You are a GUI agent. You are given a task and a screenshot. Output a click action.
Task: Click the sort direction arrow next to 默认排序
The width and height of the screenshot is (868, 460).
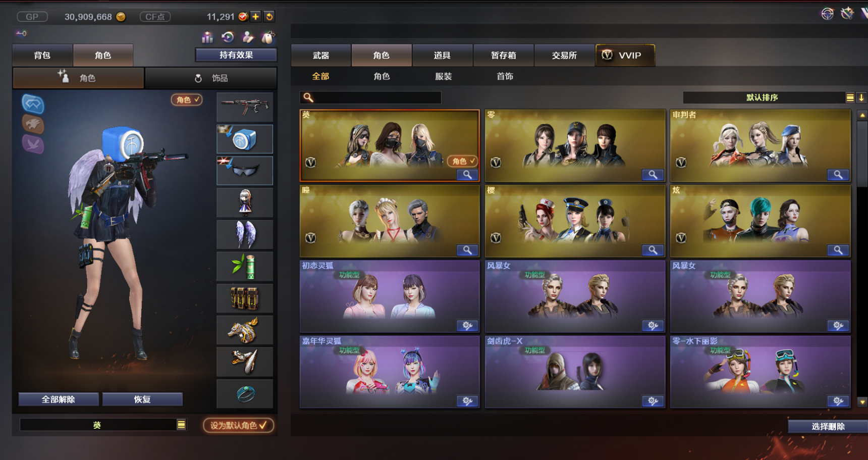click(x=861, y=97)
